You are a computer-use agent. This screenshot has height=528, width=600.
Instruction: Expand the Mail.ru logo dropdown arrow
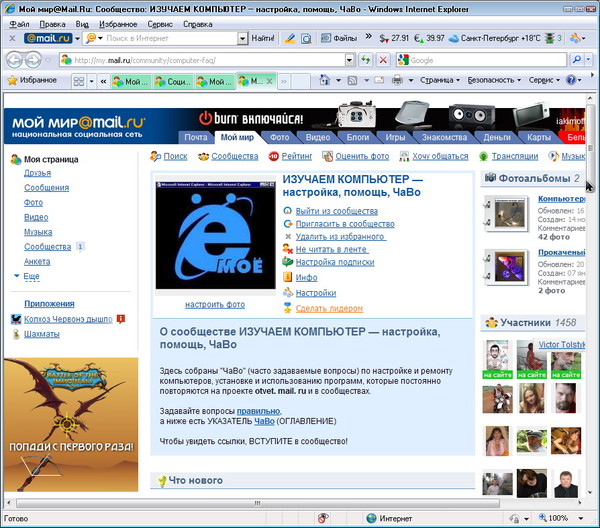coord(77,39)
